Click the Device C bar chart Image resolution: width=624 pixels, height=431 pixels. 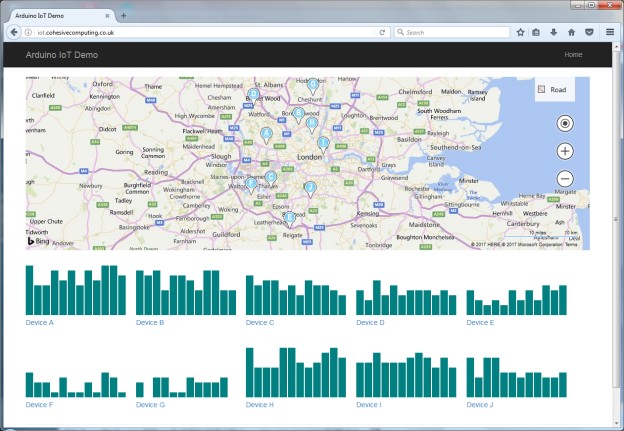coord(296,295)
